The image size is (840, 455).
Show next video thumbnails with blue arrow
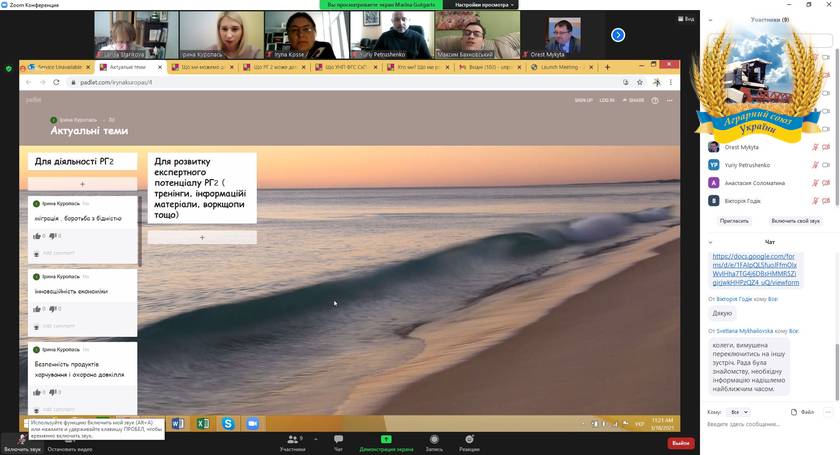click(618, 35)
